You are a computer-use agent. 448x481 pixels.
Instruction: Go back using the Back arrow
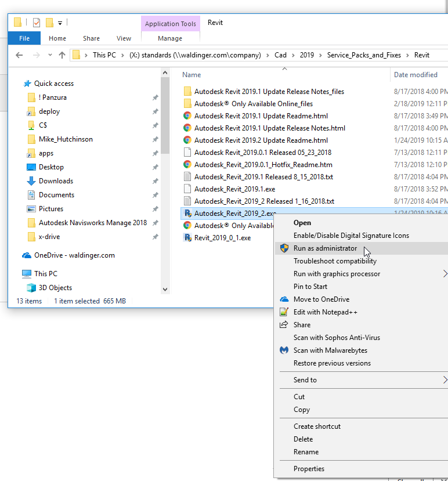click(x=19, y=55)
